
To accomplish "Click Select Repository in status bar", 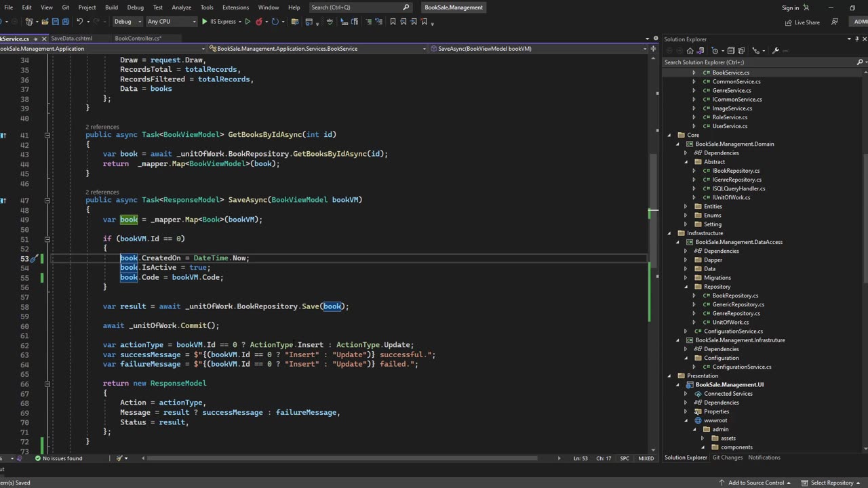I will [x=831, y=483].
